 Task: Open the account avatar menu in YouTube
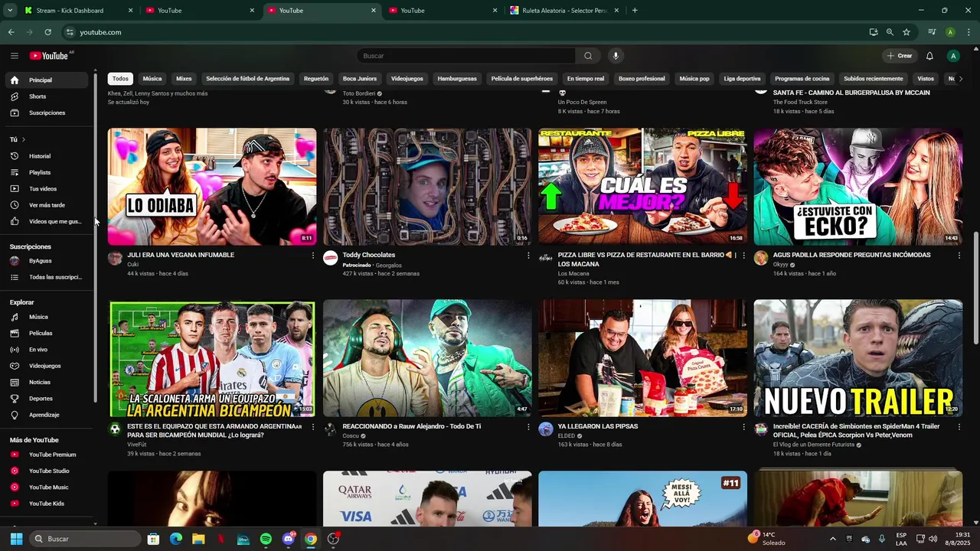click(953, 56)
